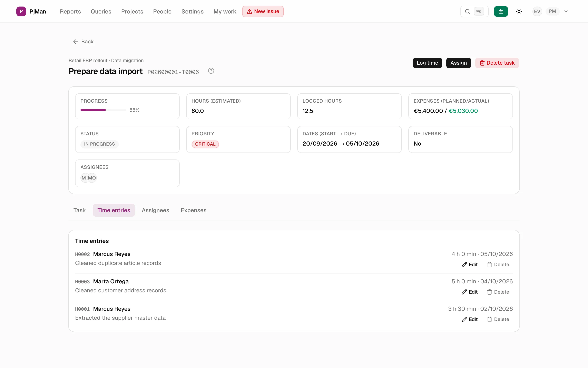
Task: Click 'Retail ERP rollout · Data migration' breadcrumb
Action: tap(106, 61)
